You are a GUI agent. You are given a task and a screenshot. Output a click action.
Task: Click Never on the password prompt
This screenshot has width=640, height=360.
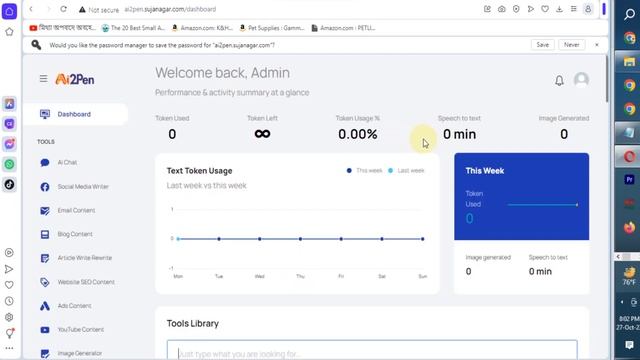pyautogui.click(x=571, y=45)
